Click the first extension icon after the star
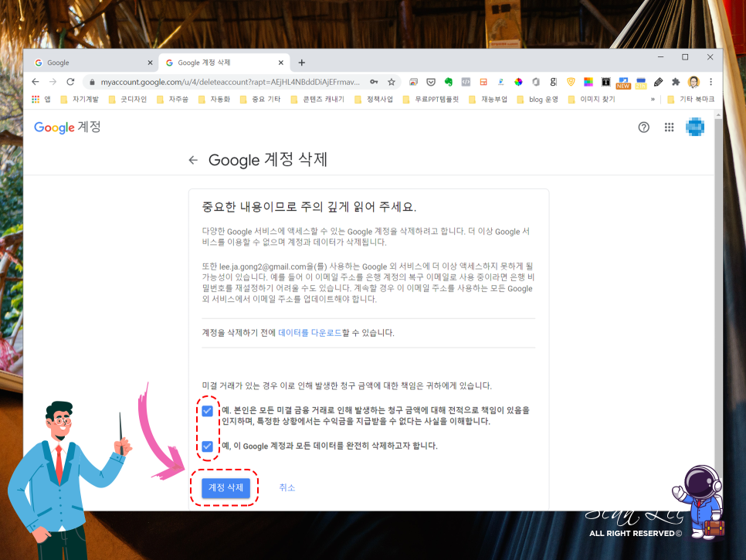 [413, 82]
